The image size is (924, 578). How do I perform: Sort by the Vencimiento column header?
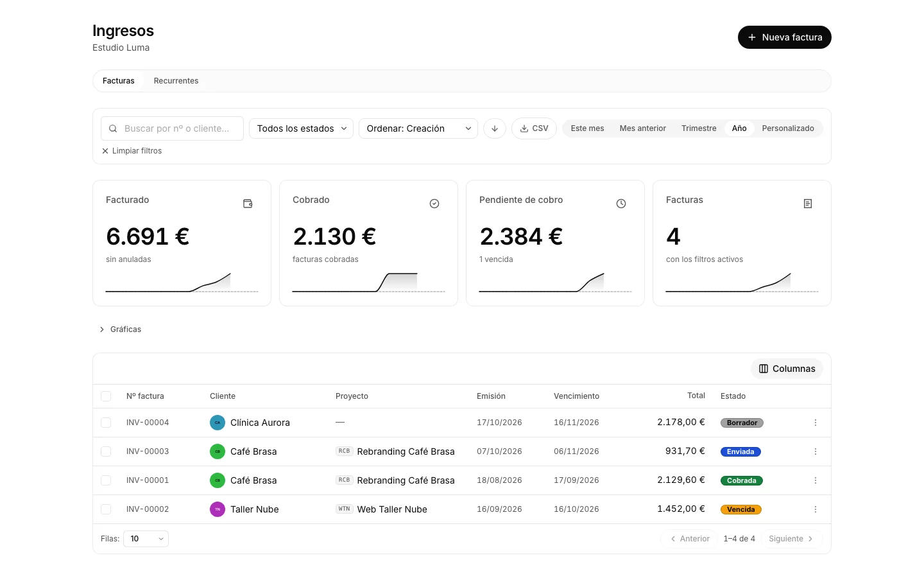click(576, 396)
